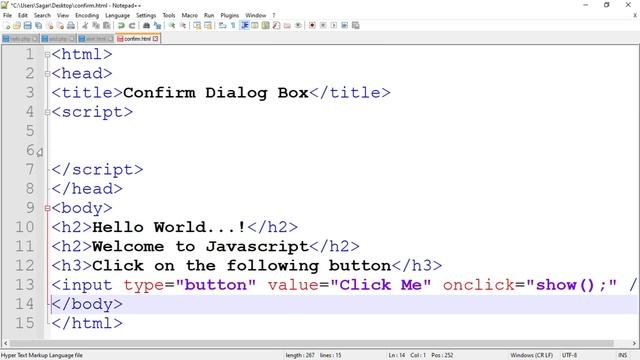The image size is (640, 360).
Task: Click the green Undo arrow
Action: [121, 25]
